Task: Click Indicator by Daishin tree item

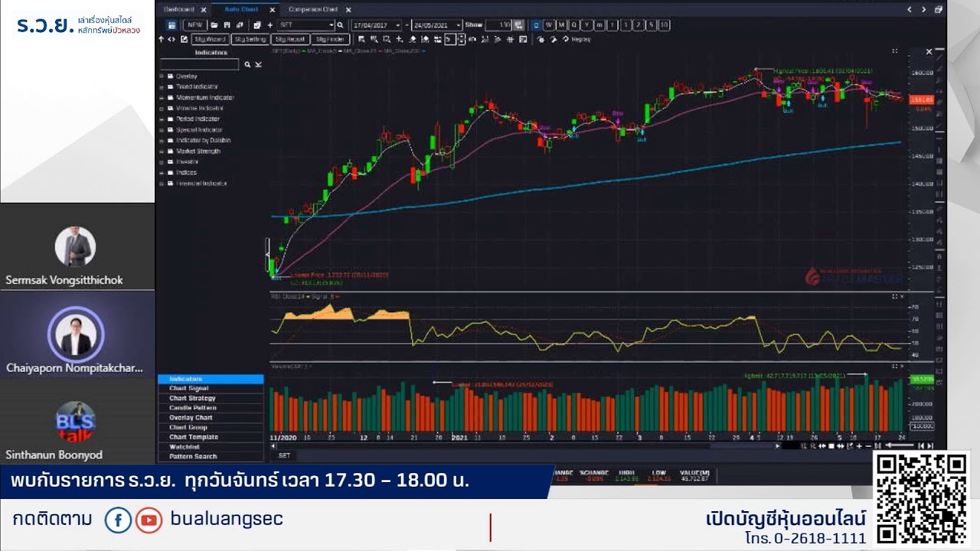Action: coord(204,141)
